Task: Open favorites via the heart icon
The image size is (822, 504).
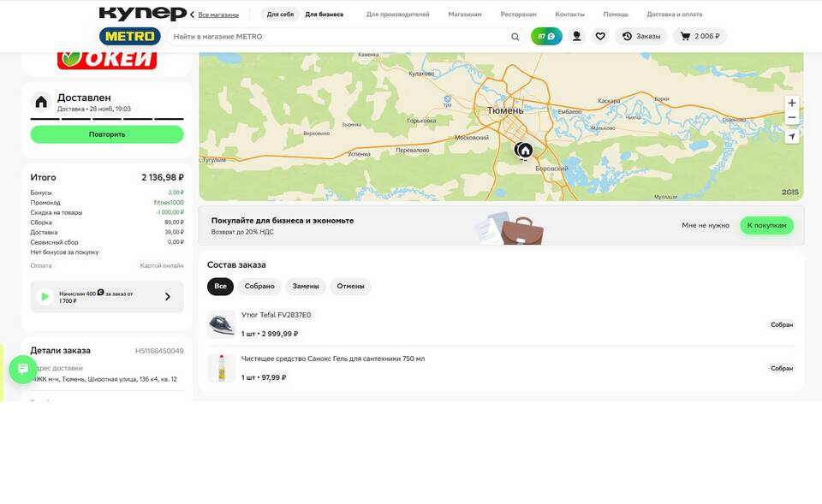Action: click(600, 36)
